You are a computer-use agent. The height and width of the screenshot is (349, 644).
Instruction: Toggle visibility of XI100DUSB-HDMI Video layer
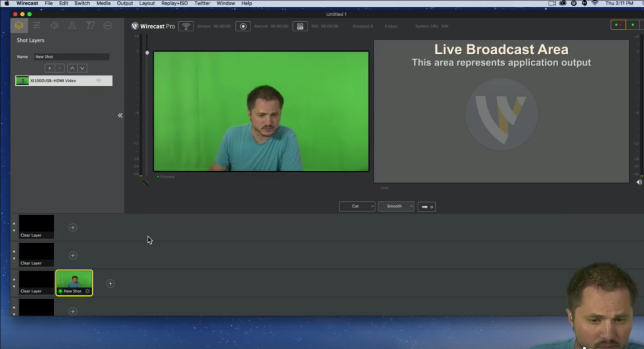98,81
